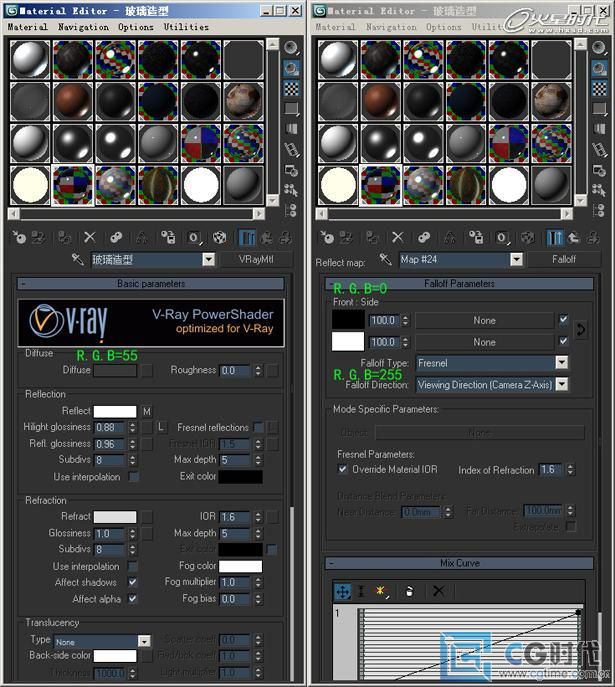Viewport: 615px width, 687px height.
Task: Click Falloff map type button
Action: (x=563, y=260)
